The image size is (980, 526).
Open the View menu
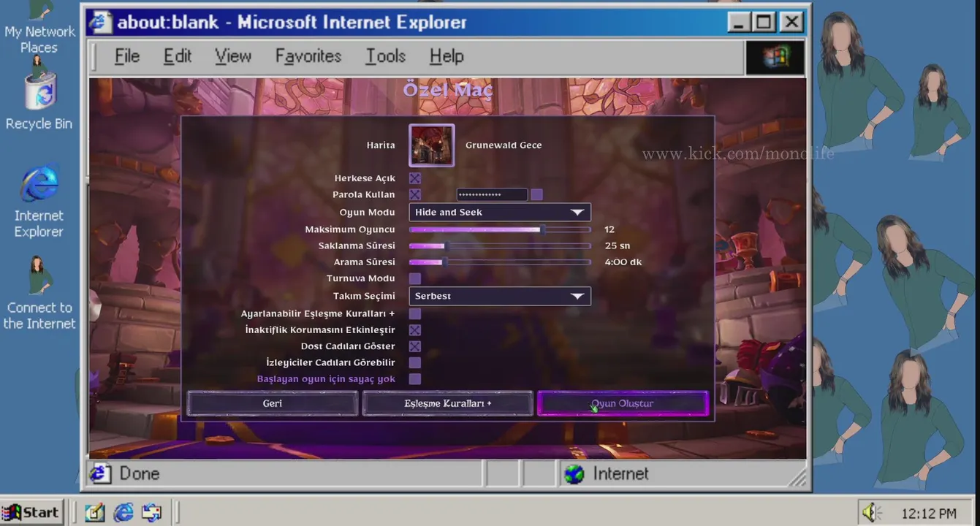[x=233, y=56]
